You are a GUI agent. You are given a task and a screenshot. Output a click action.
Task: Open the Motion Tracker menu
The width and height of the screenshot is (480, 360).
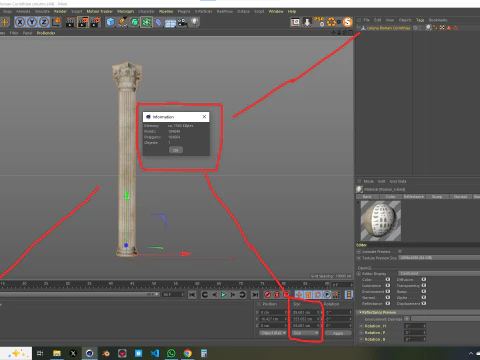pyautogui.click(x=99, y=11)
